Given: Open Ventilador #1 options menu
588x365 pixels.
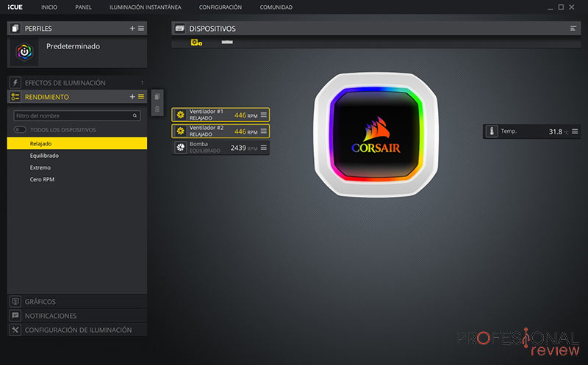Looking at the screenshot, I should [264, 115].
